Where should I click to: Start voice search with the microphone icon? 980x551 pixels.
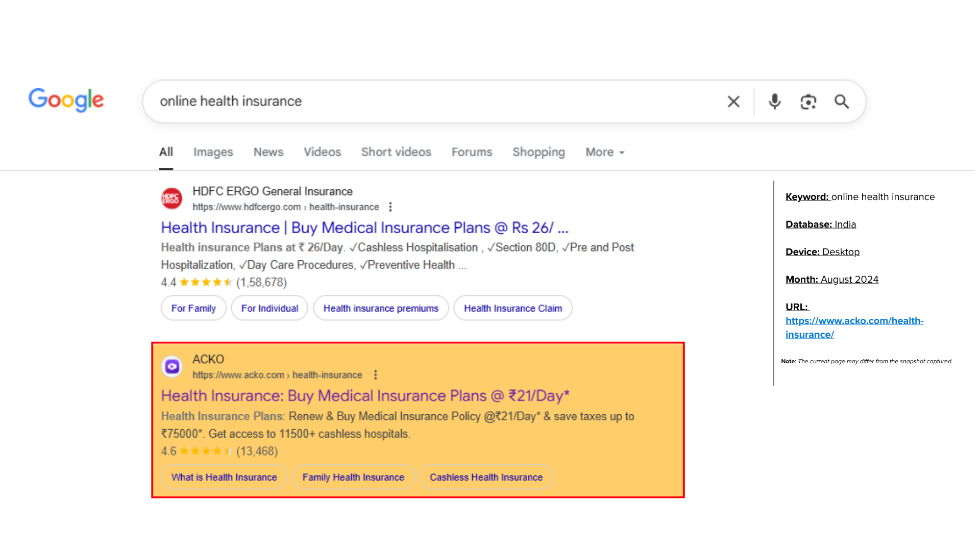[x=774, y=102]
